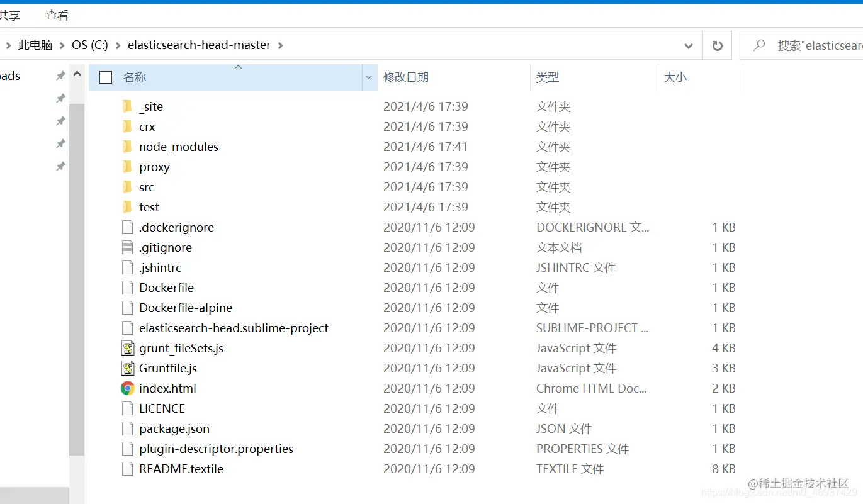Viewport: 863px width, 504px height.
Task: Click the .dockerignore file icon
Action: [128, 227]
